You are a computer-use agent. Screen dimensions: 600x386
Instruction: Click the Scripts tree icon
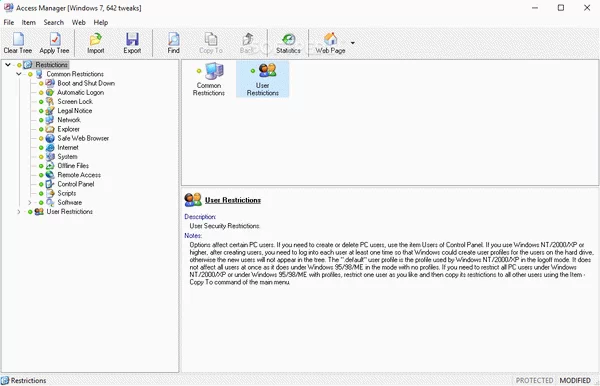click(50, 193)
